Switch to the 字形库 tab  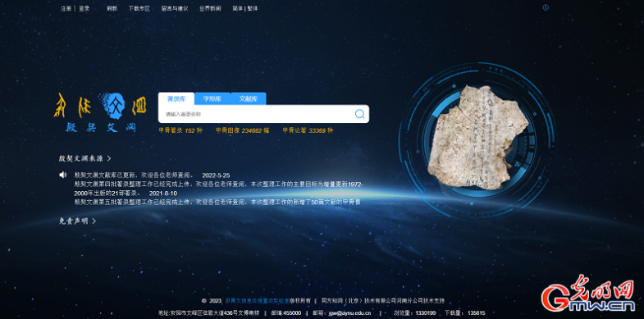tap(212, 99)
